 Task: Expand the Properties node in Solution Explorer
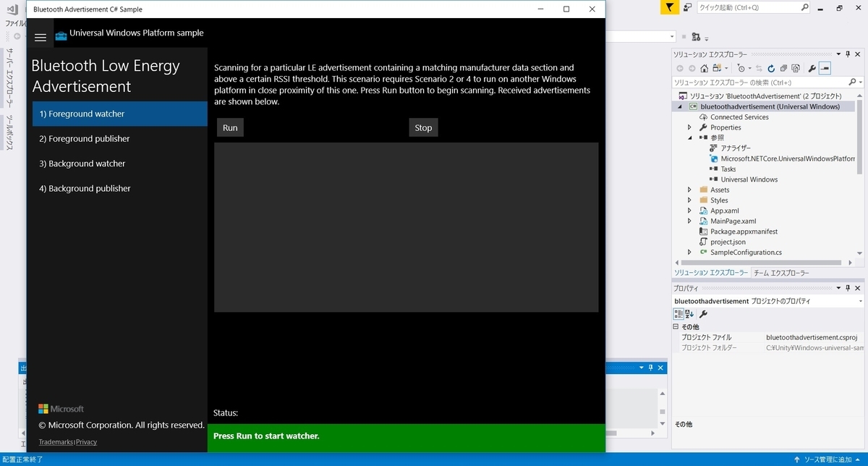tap(689, 127)
